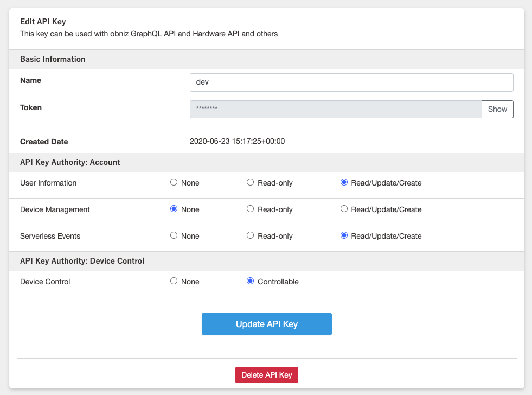Set User Information to None

coord(174,183)
